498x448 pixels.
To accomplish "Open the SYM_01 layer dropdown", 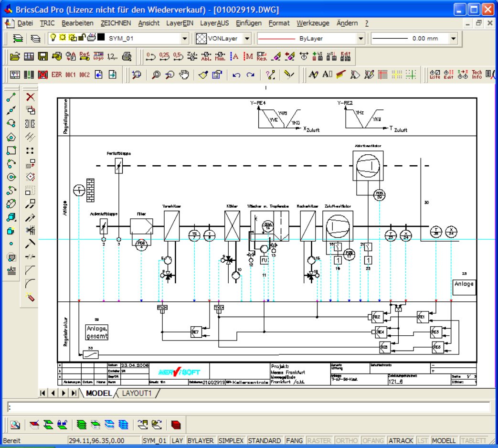I will click(185, 38).
